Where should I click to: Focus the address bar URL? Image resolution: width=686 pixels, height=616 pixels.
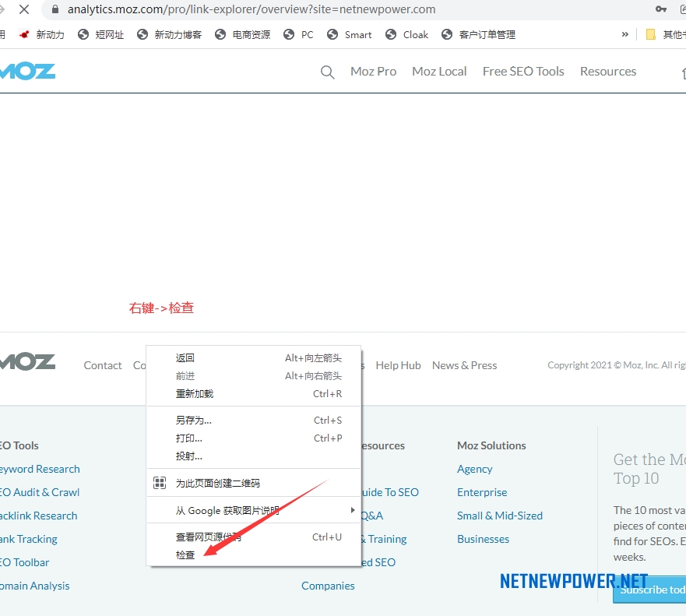pos(252,9)
